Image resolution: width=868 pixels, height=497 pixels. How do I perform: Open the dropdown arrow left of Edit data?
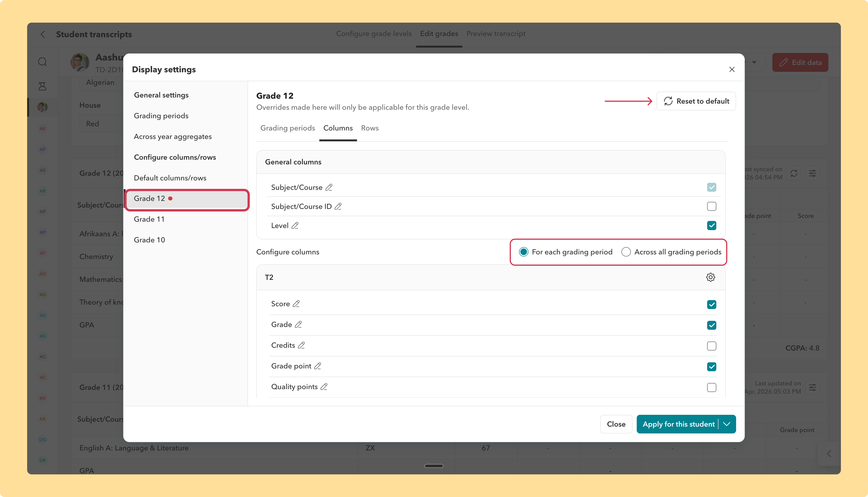[x=754, y=62]
